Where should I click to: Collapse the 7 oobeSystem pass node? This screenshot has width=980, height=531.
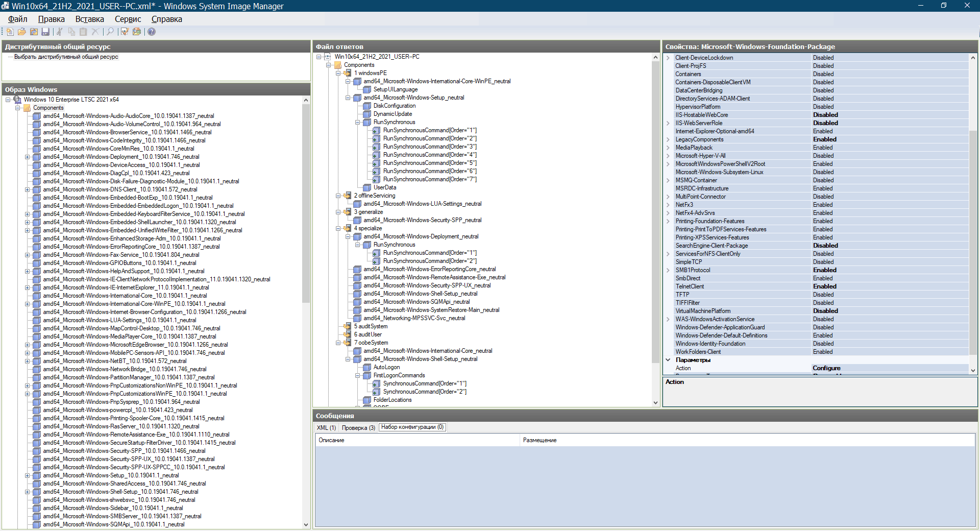(338, 343)
